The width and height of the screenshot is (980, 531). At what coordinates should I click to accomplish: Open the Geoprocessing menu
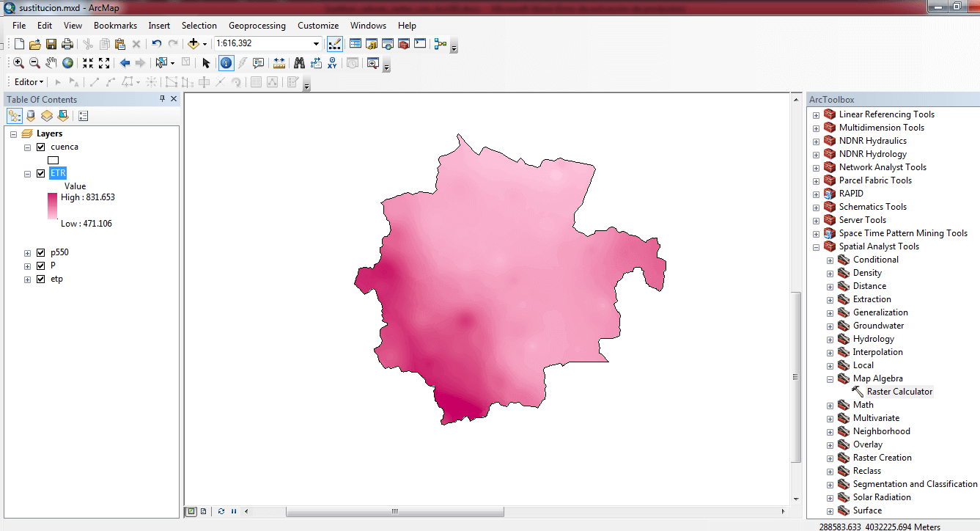[x=257, y=26]
